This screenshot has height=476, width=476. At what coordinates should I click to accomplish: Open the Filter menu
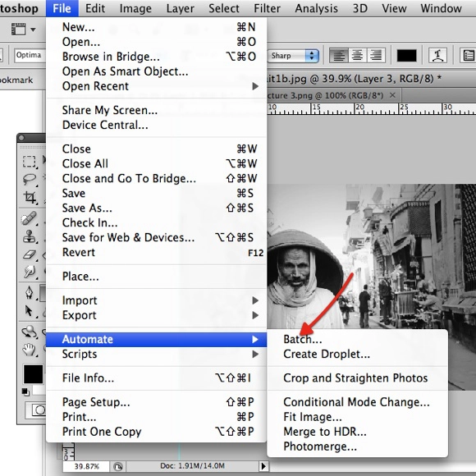pyautogui.click(x=267, y=8)
